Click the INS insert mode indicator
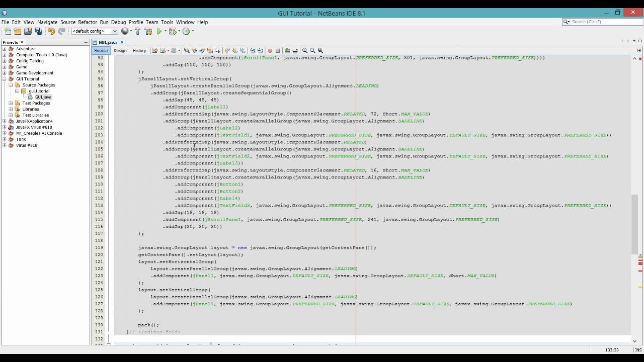Screen dimensions: 644x362 (x=638, y=350)
